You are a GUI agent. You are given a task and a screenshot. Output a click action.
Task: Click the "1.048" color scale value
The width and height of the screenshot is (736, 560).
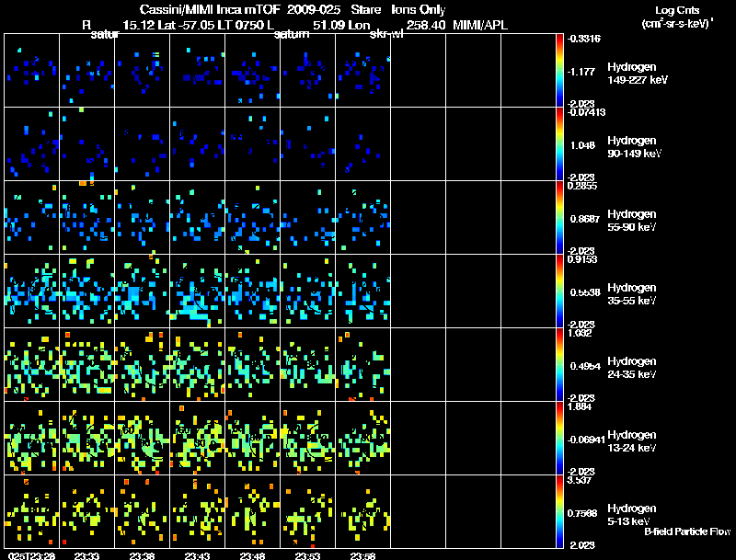click(x=582, y=145)
